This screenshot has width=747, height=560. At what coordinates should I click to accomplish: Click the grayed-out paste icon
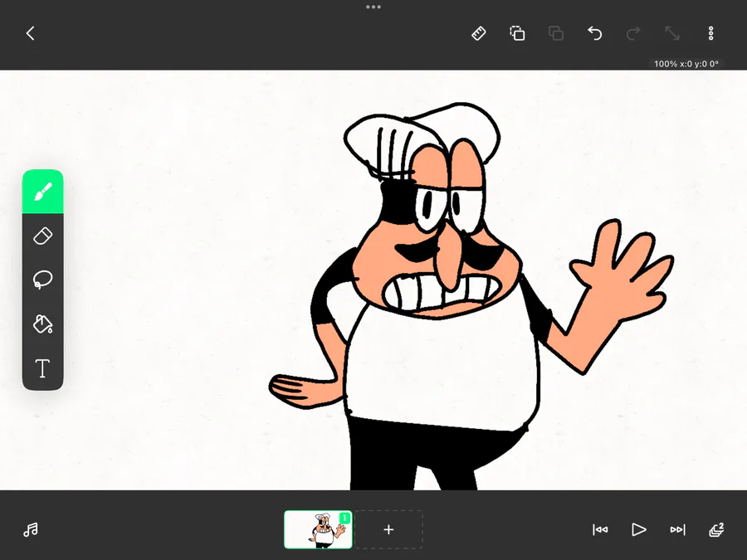[x=556, y=33]
